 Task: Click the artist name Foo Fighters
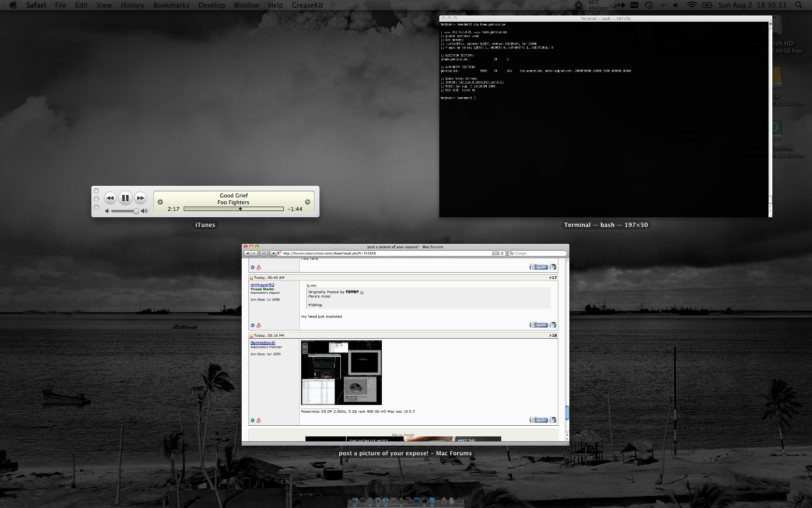pos(233,202)
